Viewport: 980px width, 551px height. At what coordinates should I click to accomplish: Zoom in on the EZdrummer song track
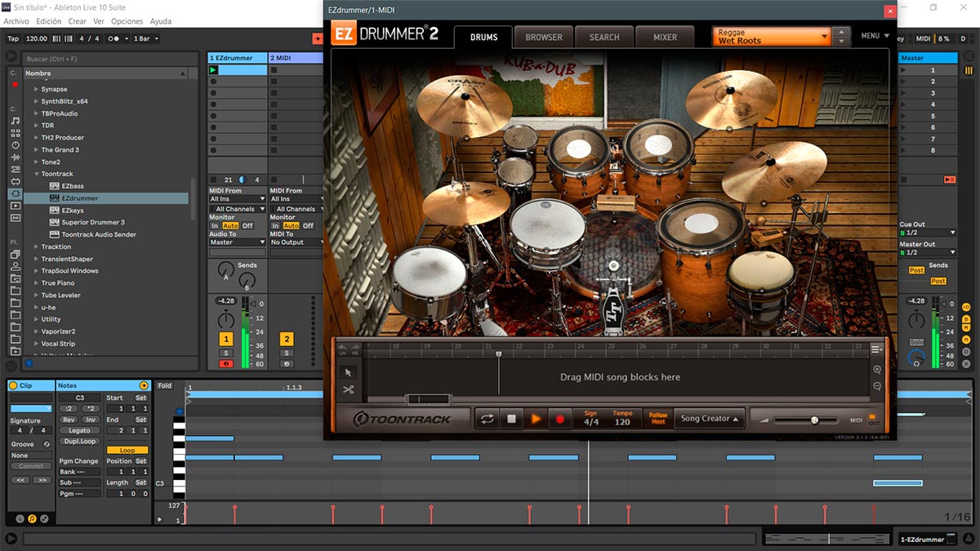click(x=877, y=370)
